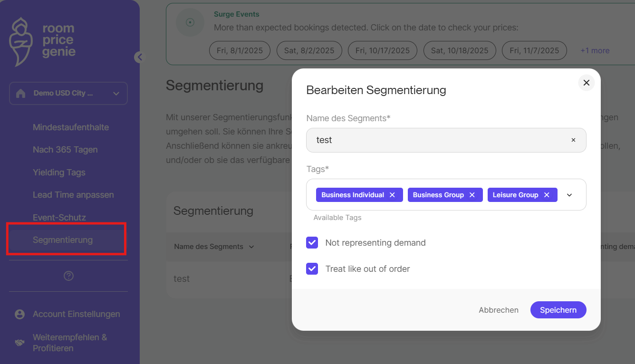Click the RoomPriceGenie logo
The image size is (635, 364).
42,41
